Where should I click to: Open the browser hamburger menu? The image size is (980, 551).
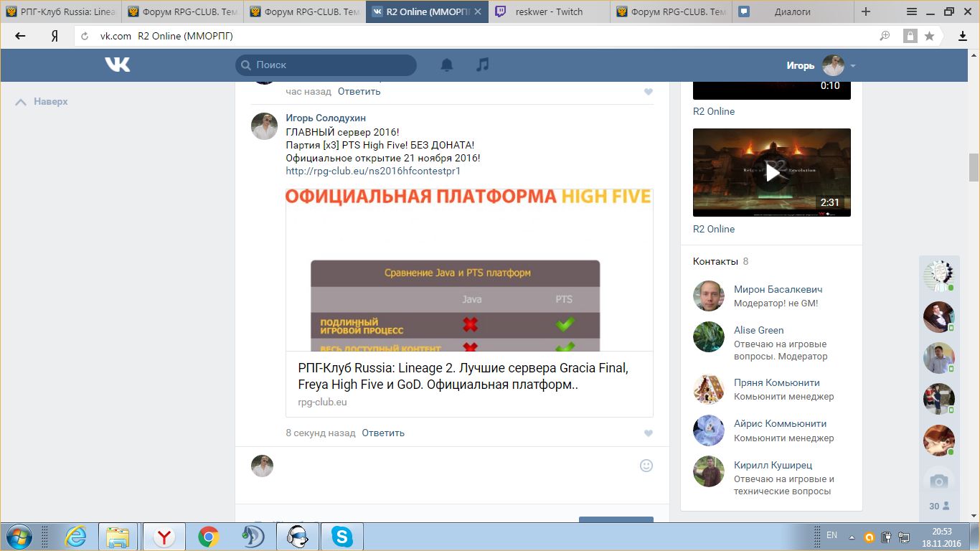912,11
